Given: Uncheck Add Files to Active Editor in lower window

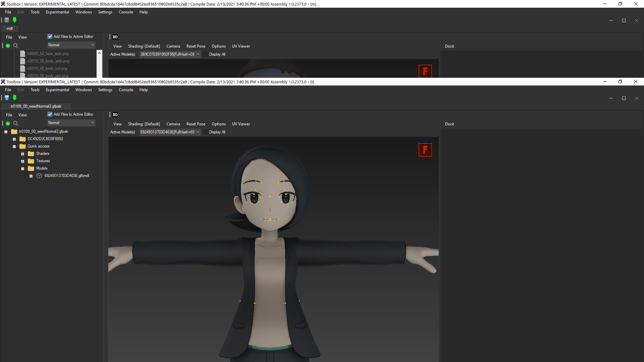Looking at the screenshot, I should coord(50,114).
